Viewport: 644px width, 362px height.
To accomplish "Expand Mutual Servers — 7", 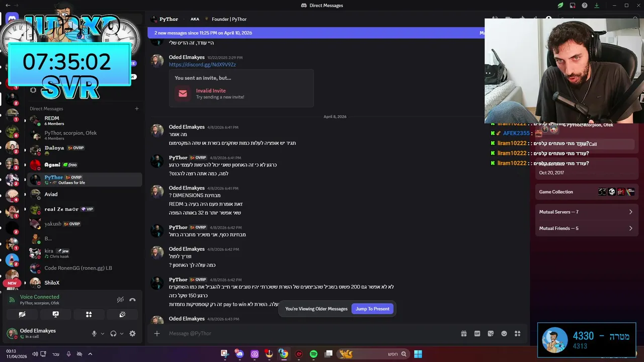I will (586, 212).
